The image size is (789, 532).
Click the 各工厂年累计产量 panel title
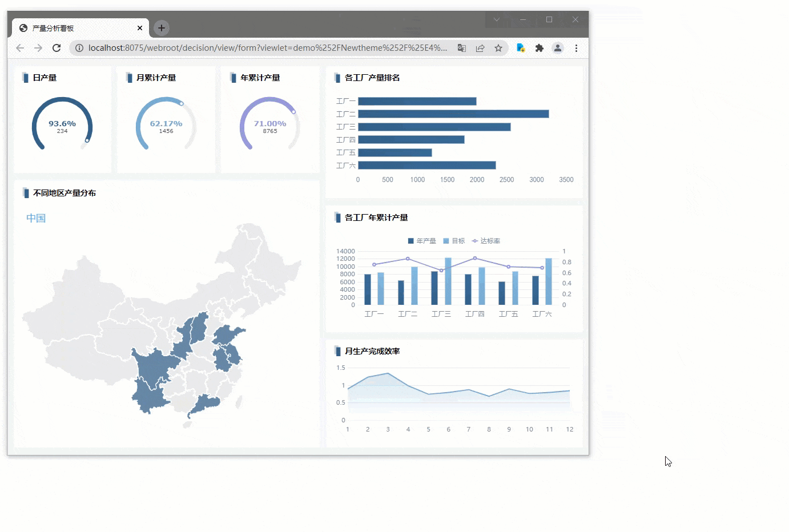click(x=376, y=217)
